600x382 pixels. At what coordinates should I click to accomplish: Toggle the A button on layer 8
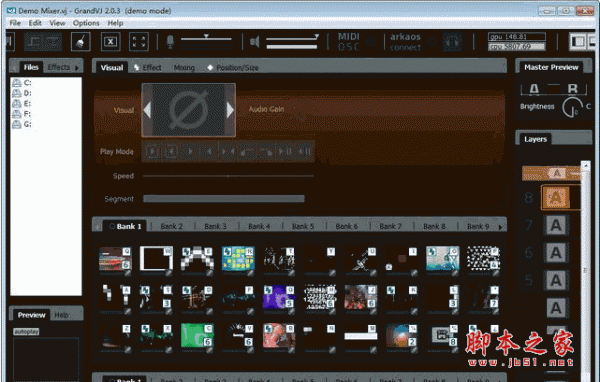point(556,198)
